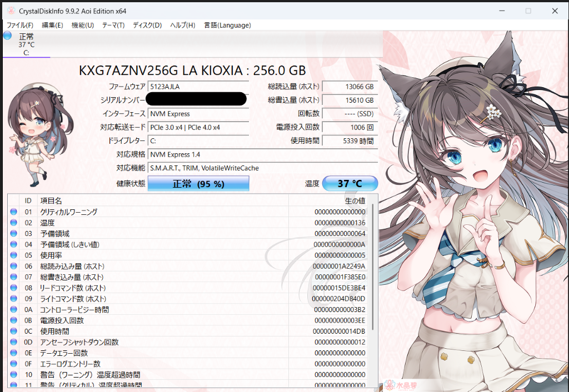Screen dimensions: 569x392
Task: Click the ID column header
Action: point(28,200)
